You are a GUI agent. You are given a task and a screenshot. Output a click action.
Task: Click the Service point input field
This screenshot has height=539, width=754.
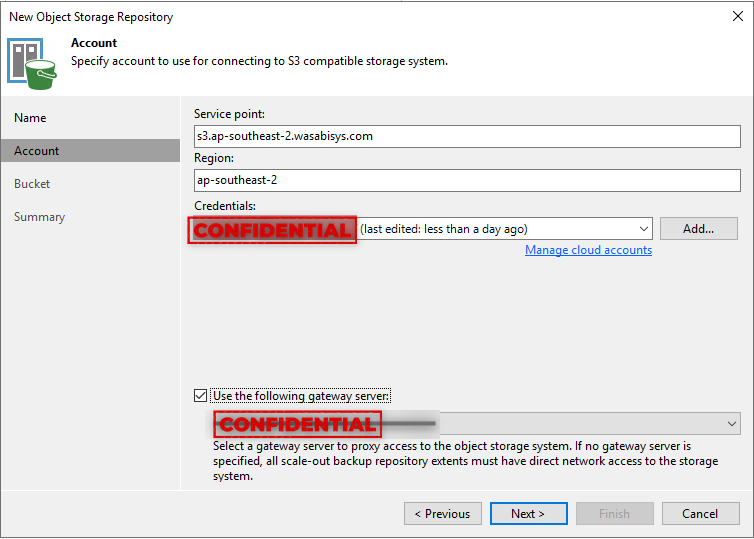[466, 136]
